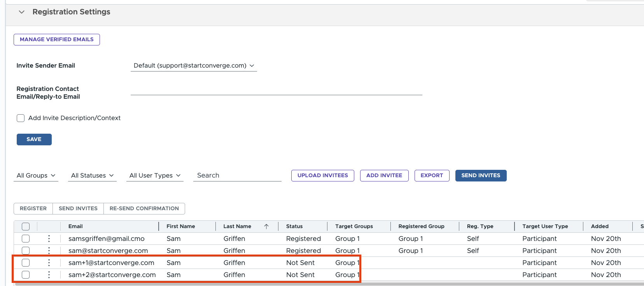Open the All Groups filter dropdown
The image size is (644, 286).
point(36,176)
